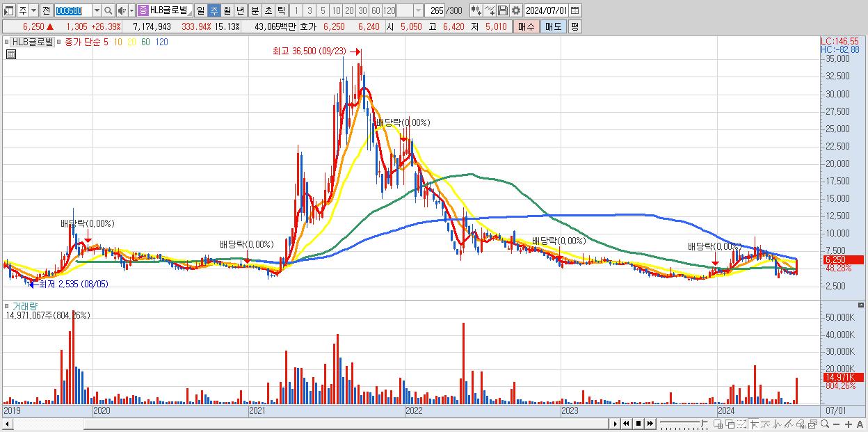This screenshot has width=868, height=432.
Task: Click the 증 market badge icon
Action: click(x=143, y=10)
